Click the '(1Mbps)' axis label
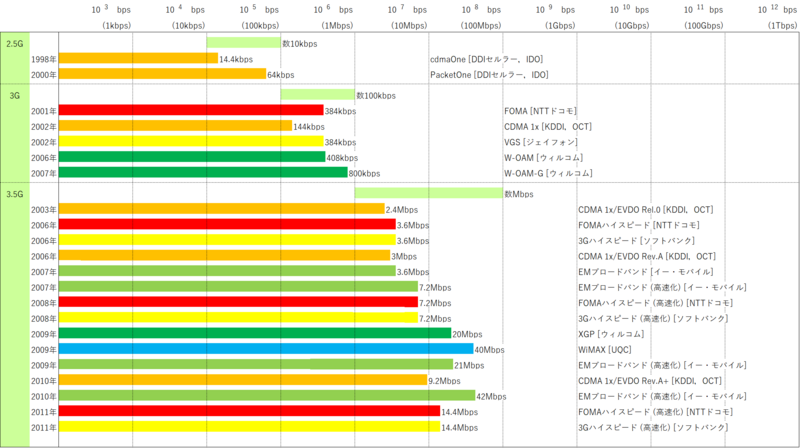This screenshot has height=448, width=800. [337, 26]
